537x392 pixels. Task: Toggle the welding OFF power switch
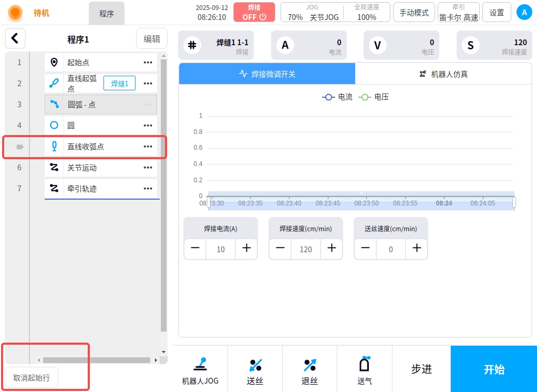(x=254, y=12)
